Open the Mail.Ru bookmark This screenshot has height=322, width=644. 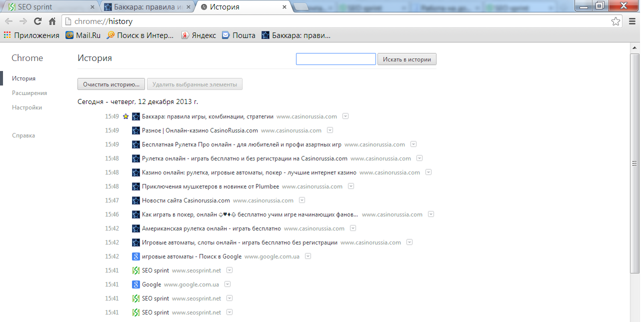[x=83, y=35]
